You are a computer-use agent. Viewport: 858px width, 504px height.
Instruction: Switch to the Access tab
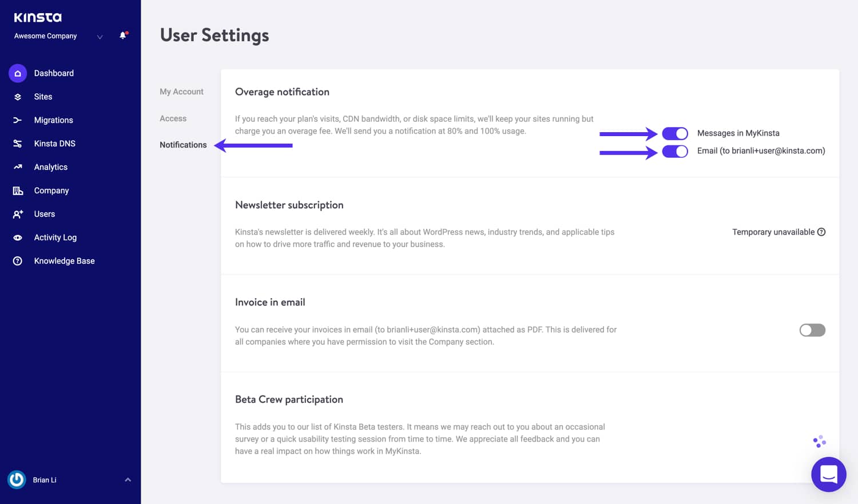pos(173,118)
